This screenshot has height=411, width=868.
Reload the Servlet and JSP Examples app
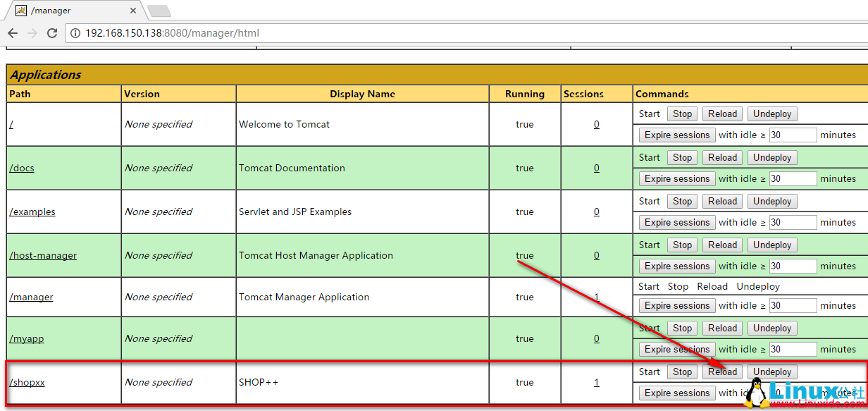(x=722, y=201)
